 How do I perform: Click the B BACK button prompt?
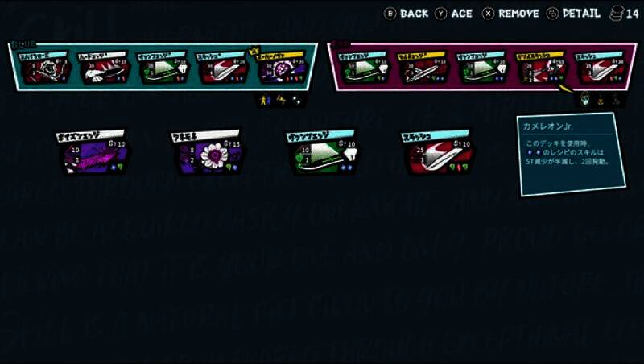(x=407, y=14)
